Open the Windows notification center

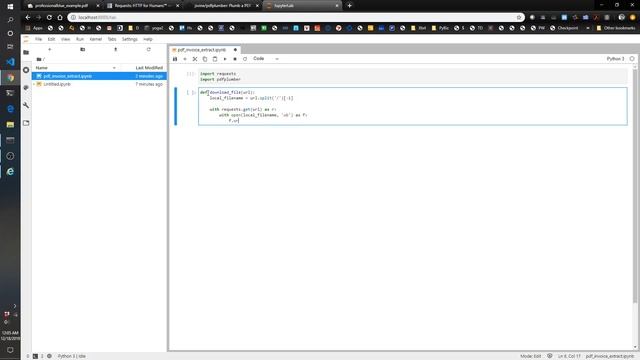click(x=10, y=350)
